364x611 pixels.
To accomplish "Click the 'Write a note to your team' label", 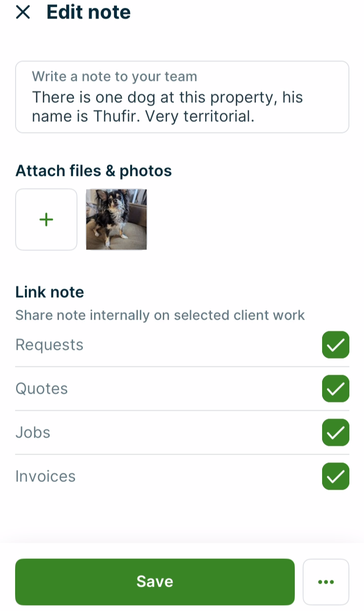I will [115, 76].
